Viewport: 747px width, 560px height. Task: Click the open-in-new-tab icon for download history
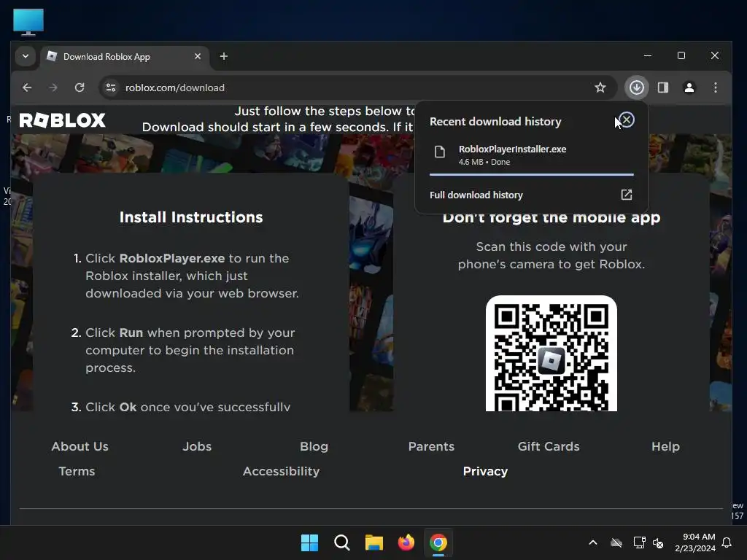[627, 195]
